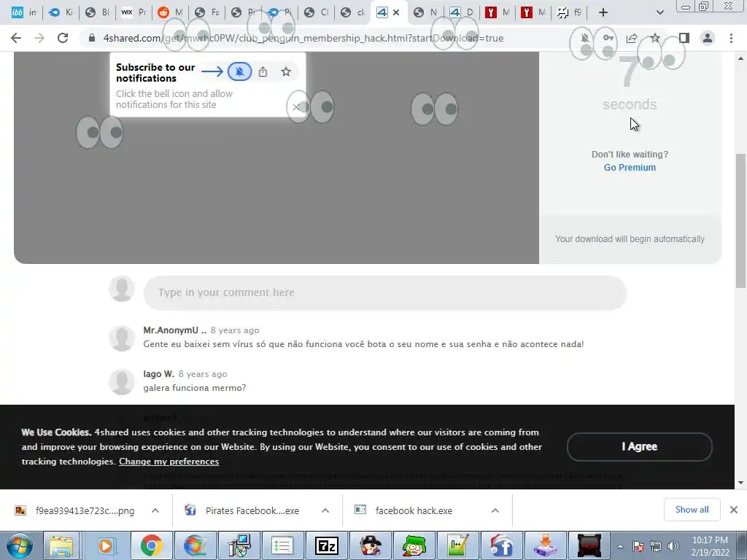The image size is (747, 560).
Task: Open Chrome's three-dot menu
Action: [x=731, y=38]
